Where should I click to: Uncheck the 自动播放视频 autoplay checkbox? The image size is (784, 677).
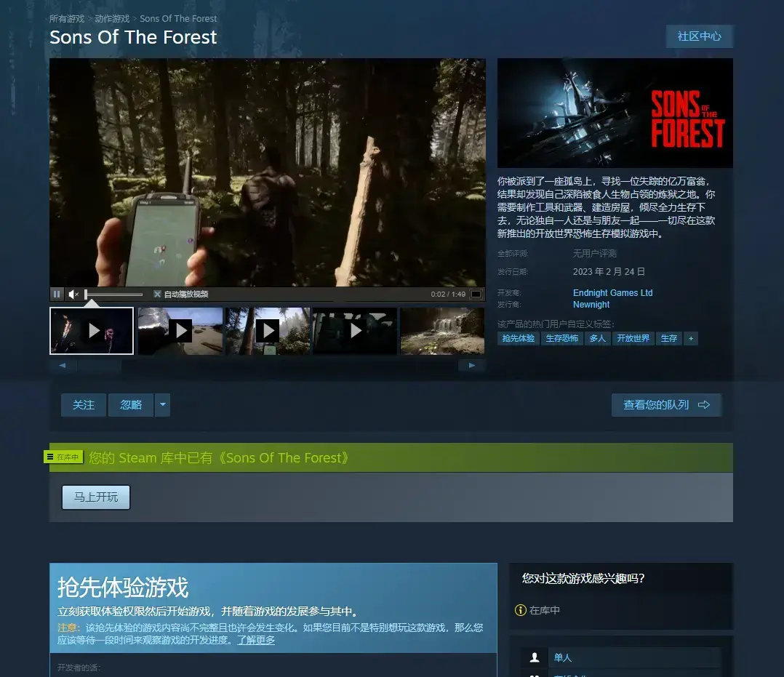pyautogui.click(x=157, y=294)
